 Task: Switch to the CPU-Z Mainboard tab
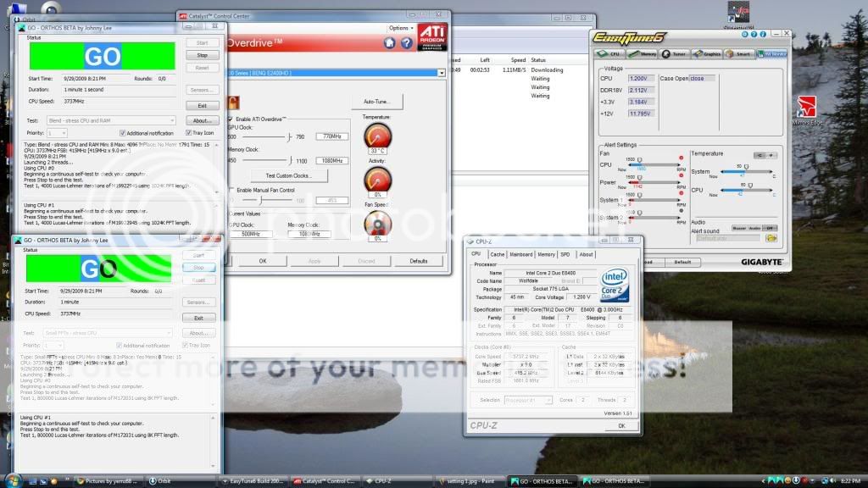click(x=520, y=254)
